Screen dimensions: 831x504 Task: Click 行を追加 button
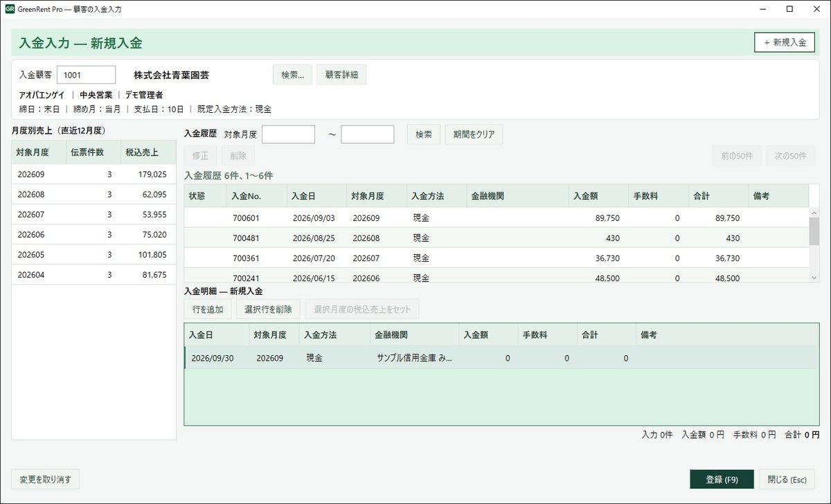pos(208,309)
